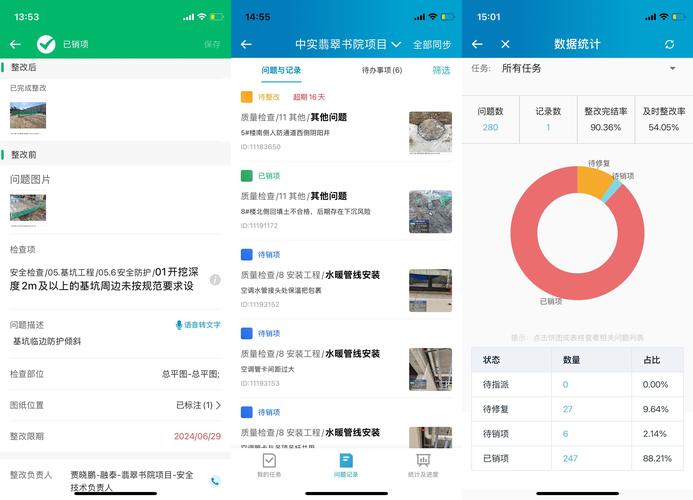The width and height of the screenshot is (693, 500).
Task: Select the 整改完结率 90.36% cell
Action: click(606, 119)
